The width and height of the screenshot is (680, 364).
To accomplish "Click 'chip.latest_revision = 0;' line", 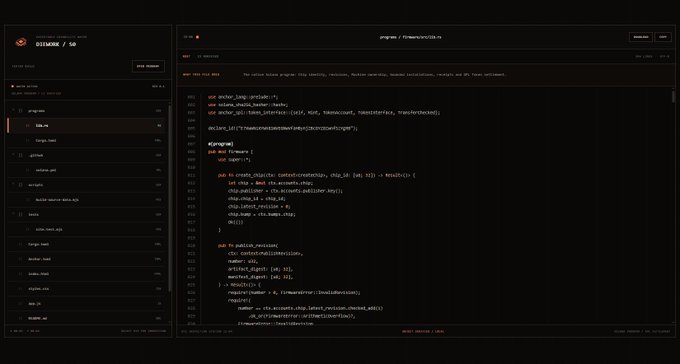I will tap(259, 207).
